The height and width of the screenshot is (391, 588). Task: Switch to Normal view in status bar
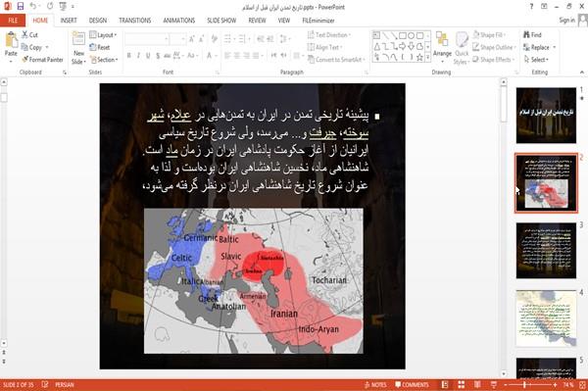click(x=445, y=384)
